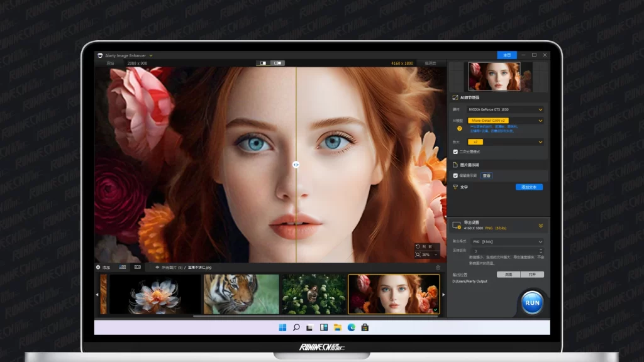Open Microsoft Edge from the taskbar

[352, 327]
